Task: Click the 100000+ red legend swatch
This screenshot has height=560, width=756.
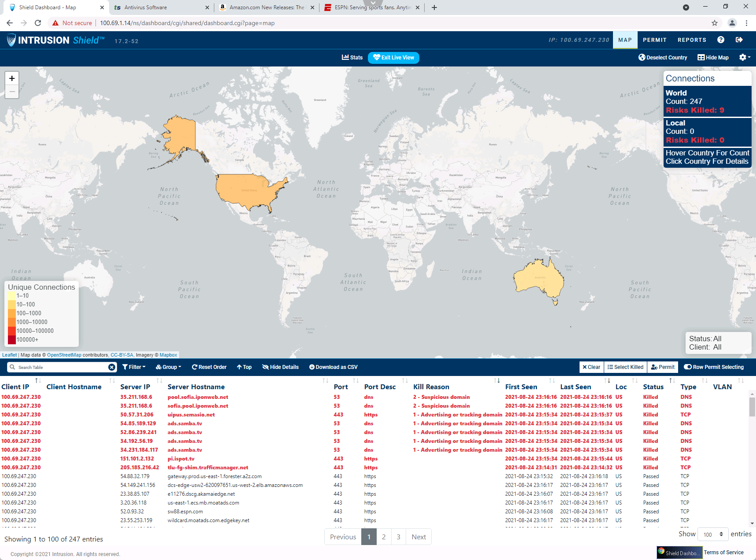Action: coord(12,339)
